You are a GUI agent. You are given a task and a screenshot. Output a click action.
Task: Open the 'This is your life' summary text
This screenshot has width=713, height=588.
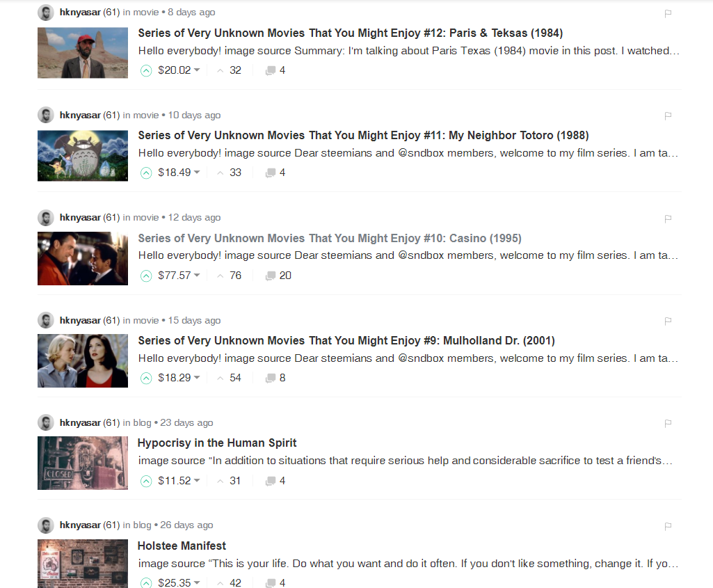coord(408,564)
